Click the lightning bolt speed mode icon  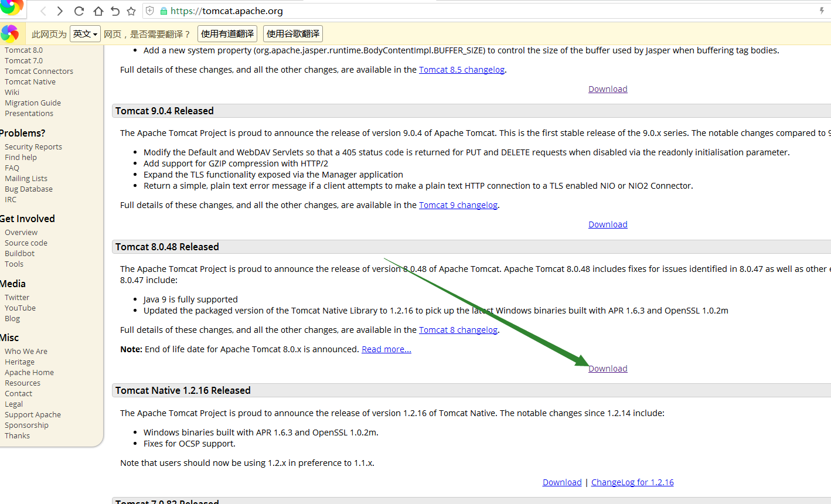click(x=822, y=11)
